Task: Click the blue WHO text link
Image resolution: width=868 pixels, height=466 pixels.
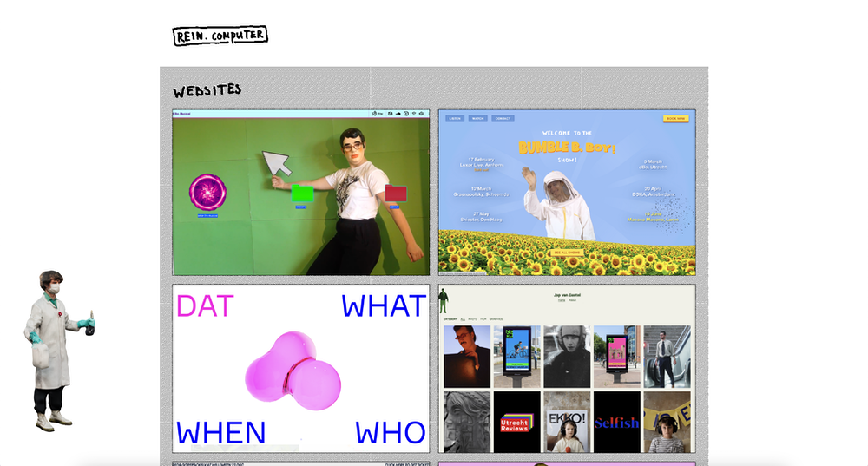Action: pyautogui.click(x=390, y=432)
